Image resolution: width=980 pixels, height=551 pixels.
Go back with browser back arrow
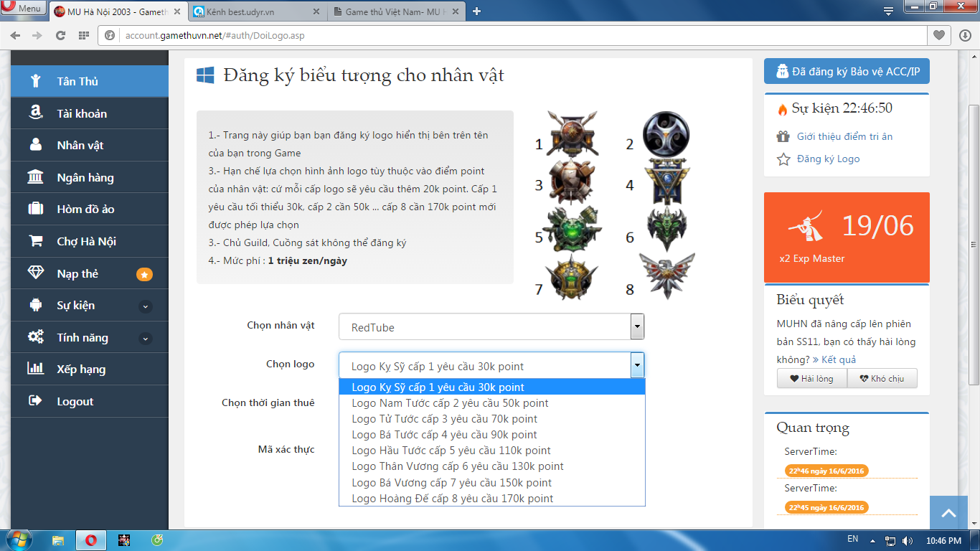[15, 35]
